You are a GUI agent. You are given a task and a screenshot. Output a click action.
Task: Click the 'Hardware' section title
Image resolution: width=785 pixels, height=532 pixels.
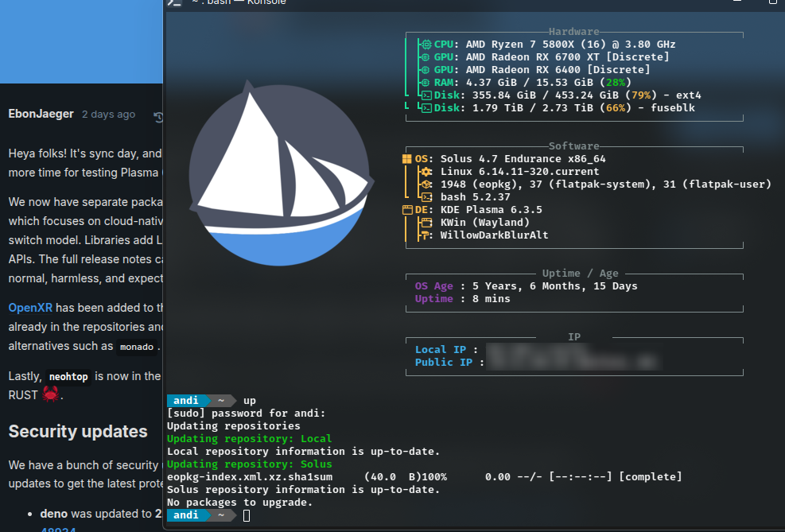573,32
